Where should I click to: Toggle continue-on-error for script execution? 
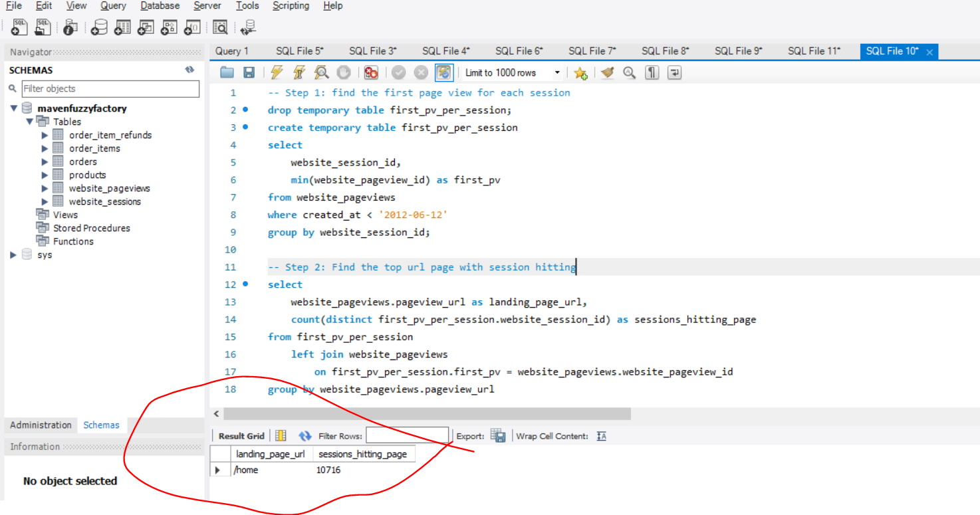(x=371, y=72)
